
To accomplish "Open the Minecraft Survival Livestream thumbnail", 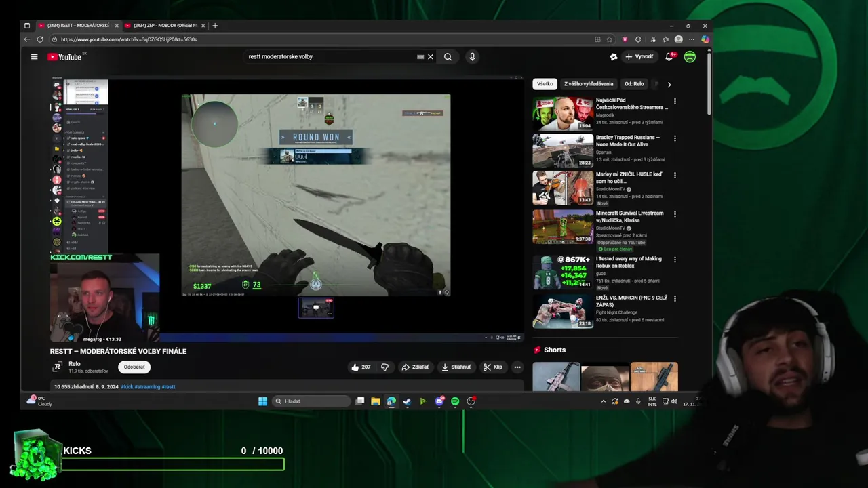I will pyautogui.click(x=563, y=226).
